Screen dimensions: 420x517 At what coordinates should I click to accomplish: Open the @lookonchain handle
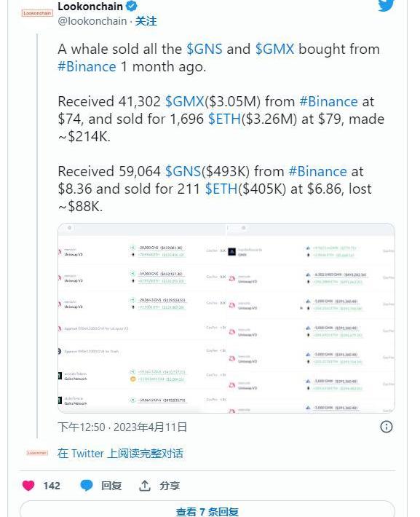[92, 21]
